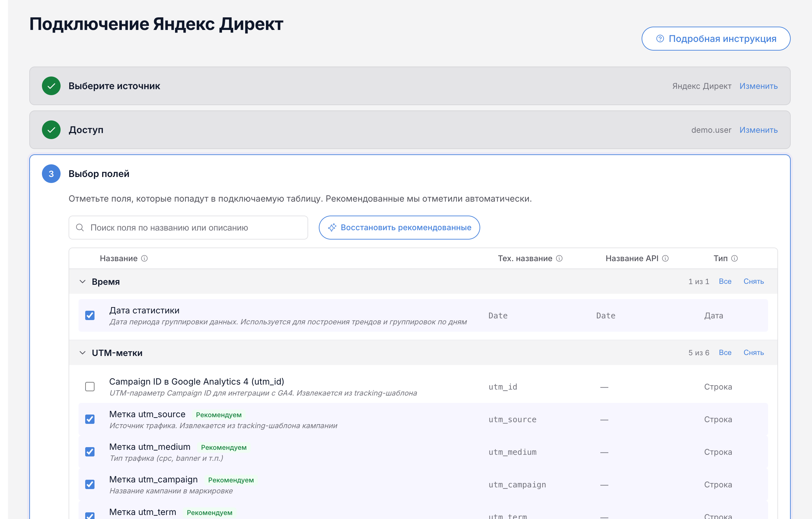
Task: Uncheck the Дата статистики checkbox
Action: [x=90, y=315]
